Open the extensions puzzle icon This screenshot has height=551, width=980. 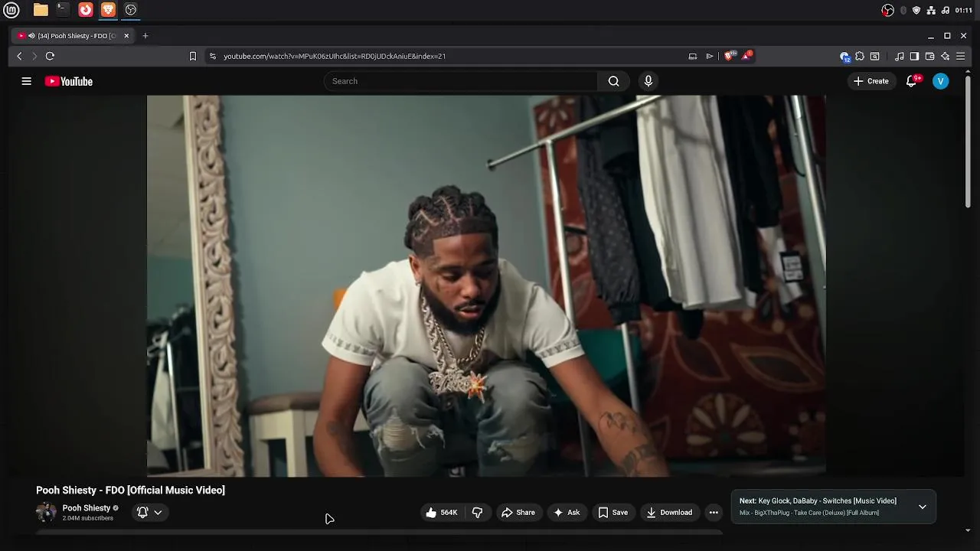pyautogui.click(x=860, y=56)
